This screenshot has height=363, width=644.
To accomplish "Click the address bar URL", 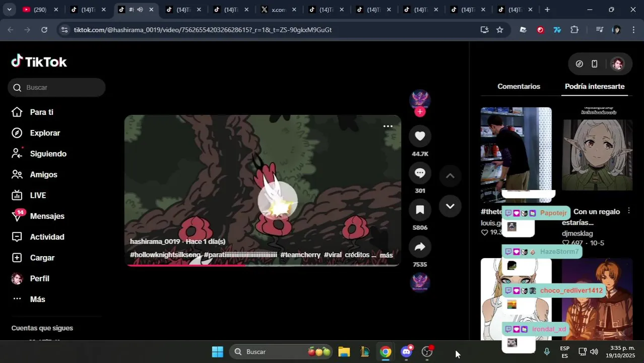I will 203,30.
